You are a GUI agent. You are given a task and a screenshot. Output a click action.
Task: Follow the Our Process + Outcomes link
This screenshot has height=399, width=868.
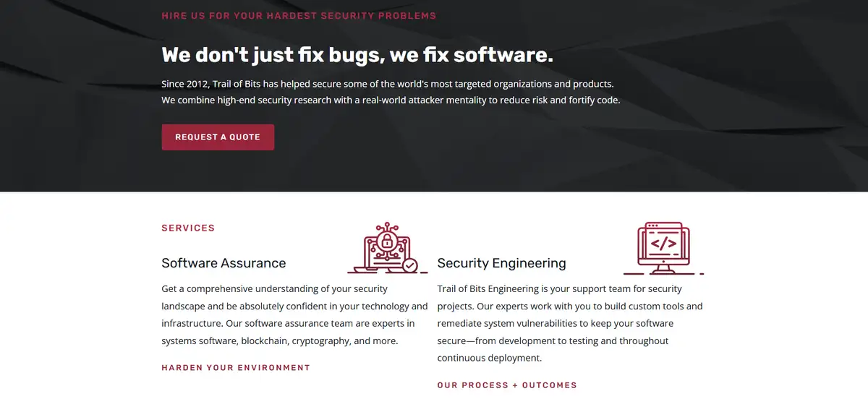coord(507,385)
